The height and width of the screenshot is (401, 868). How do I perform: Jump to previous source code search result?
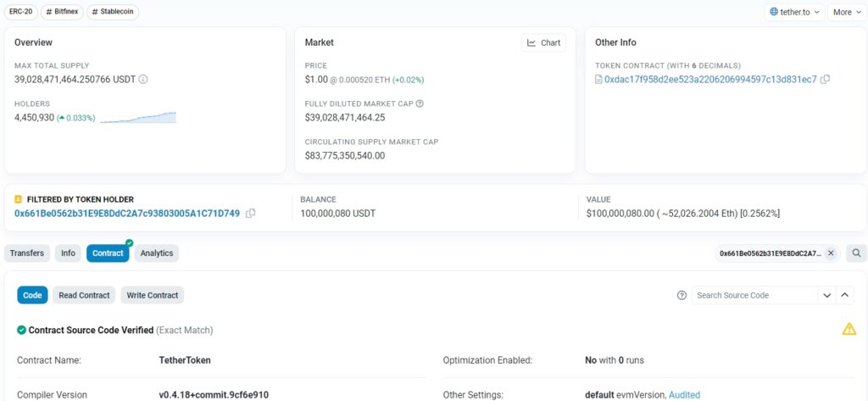(x=844, y=295)
